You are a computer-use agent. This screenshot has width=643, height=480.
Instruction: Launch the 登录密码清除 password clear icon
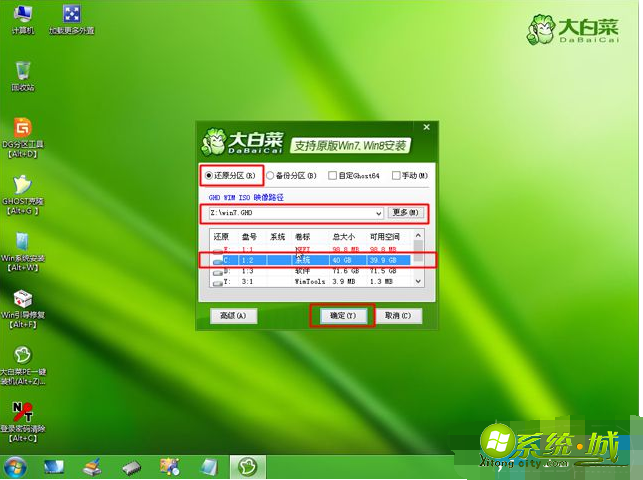pyautogui.click(x=23, y=422)
